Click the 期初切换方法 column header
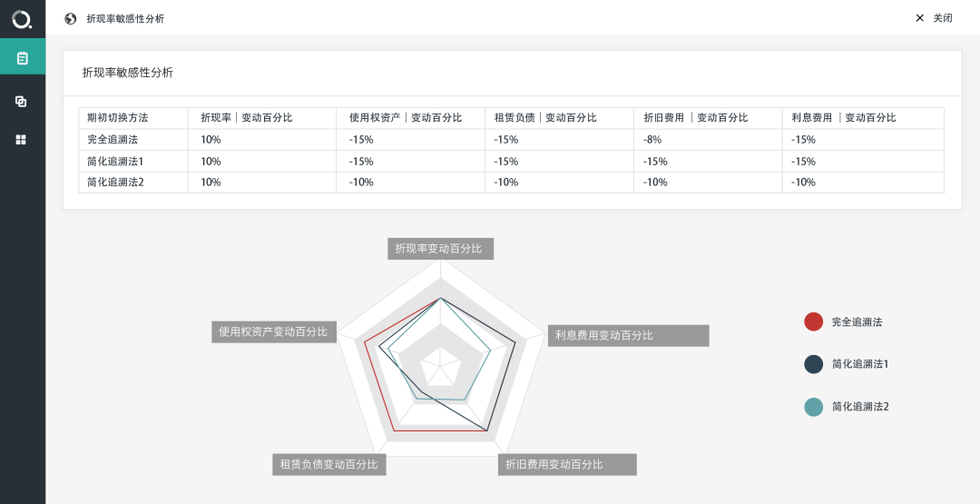This screenshot has height=504, width=980. click(117, 117)
